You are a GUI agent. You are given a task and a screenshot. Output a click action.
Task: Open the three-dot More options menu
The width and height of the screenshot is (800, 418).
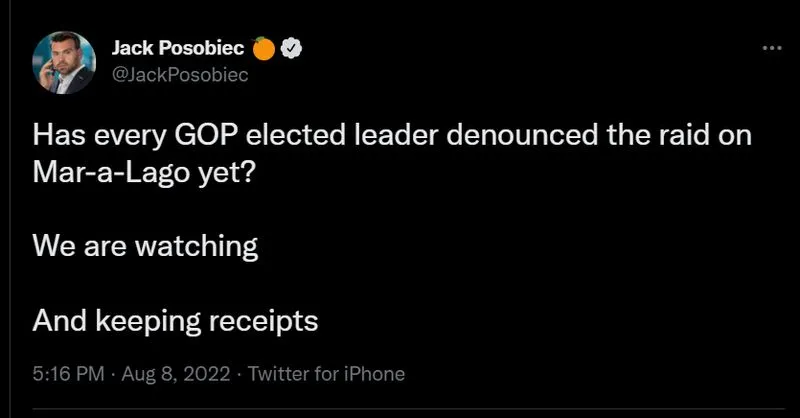click(770, 48)
